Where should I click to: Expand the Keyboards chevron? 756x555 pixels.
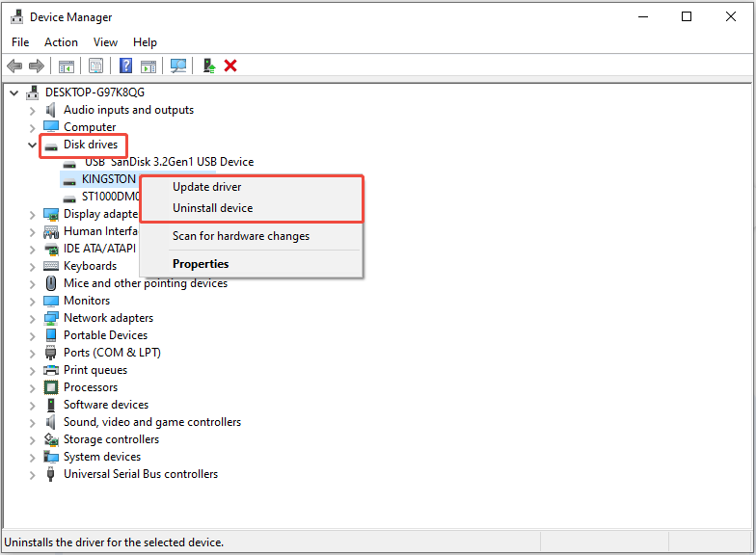point(33,266)
